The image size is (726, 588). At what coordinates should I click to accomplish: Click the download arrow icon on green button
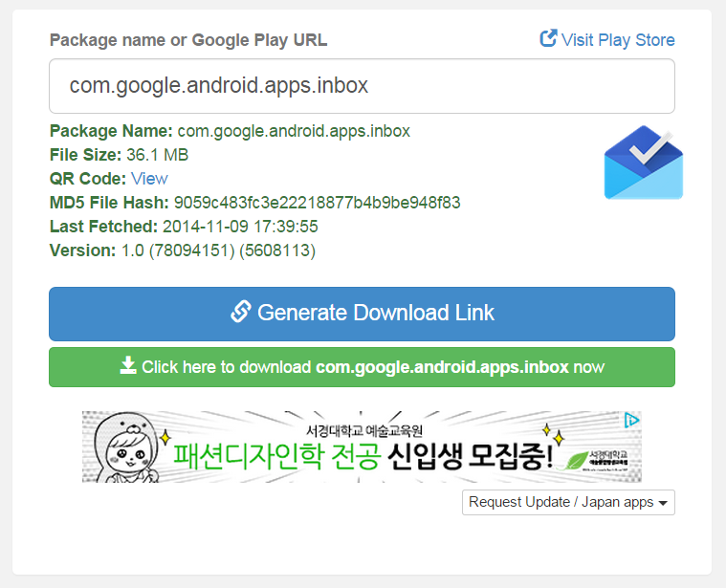pyautogui.click(x=128, y=366)
